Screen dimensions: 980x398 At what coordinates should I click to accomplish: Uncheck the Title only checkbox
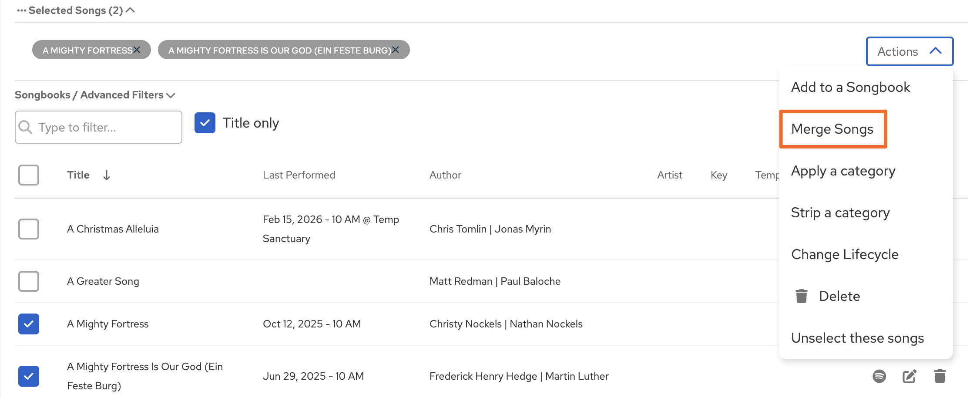tap(205, 123)
